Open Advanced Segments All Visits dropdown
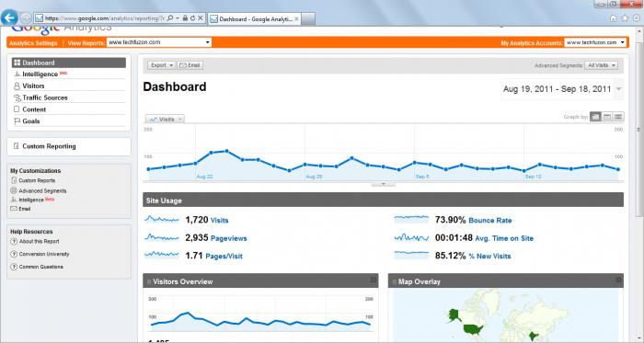Image resolution: width=644 pixels, height=343 pixels. point(601,65)
